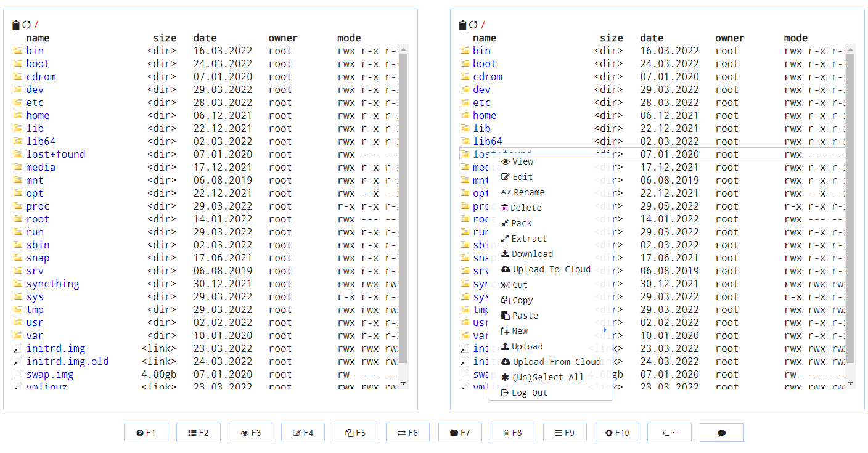This screenshot has height=453, width=868.
Task: Click the root path slash in left panel
Action: (x=36, y=25)
